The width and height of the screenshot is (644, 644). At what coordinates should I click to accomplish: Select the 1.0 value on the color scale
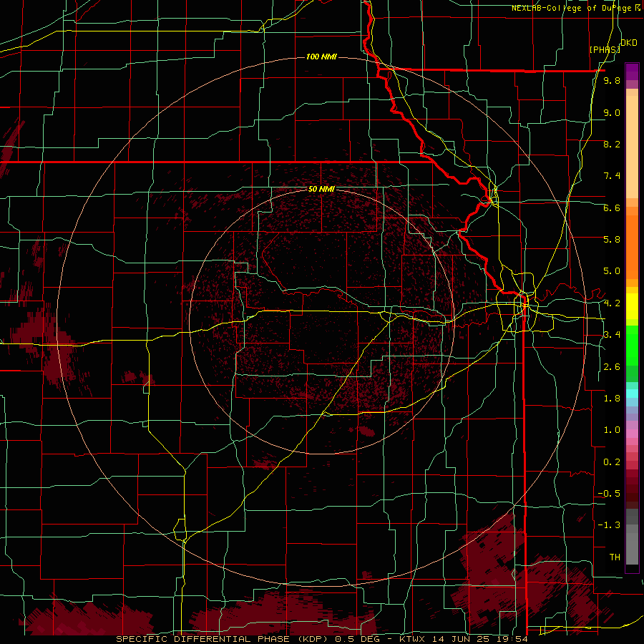coord(612,430)
